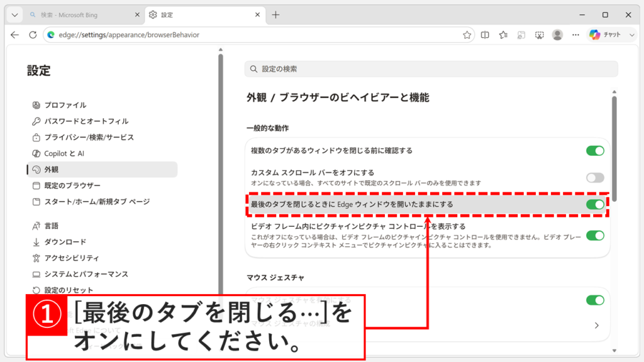
Task: Toggle ピクチャインピクチャ コントロールを表示する switch
Action: [595, 236]
